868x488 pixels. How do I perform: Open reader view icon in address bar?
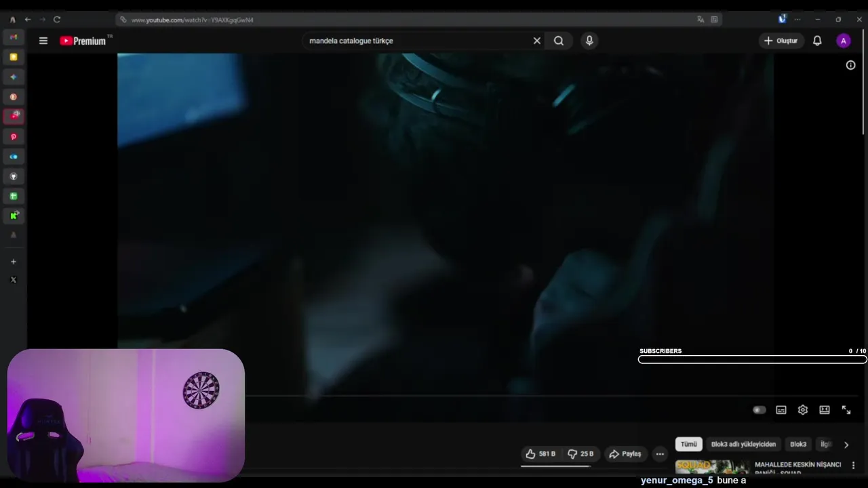(714, 20)
